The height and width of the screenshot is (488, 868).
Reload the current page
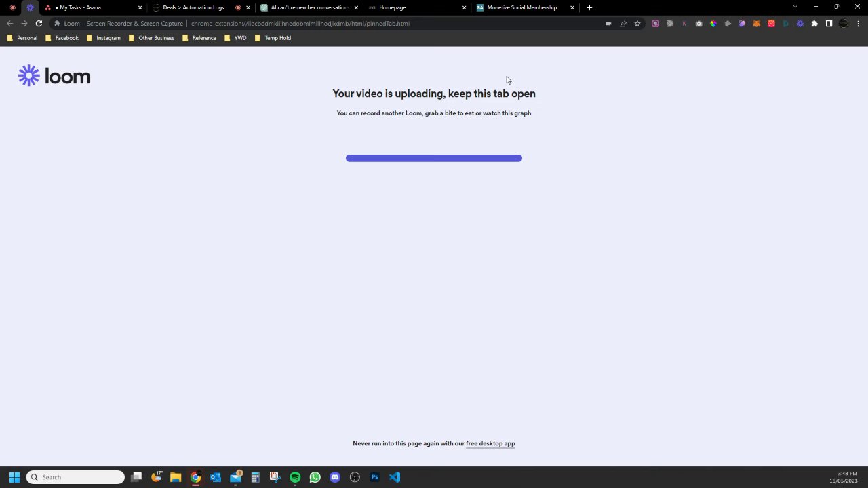(39, 23)
